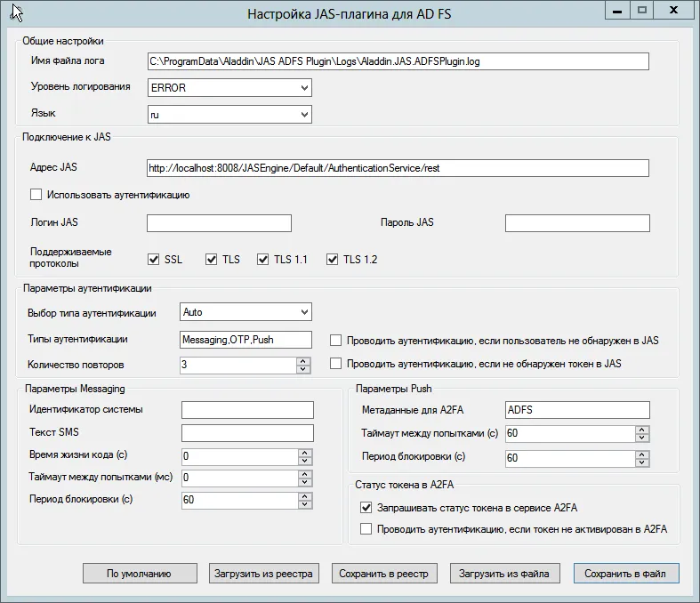Increase Push «Период блокировки (с)» value
The image size is (700, 603).
tap(642, 454)
